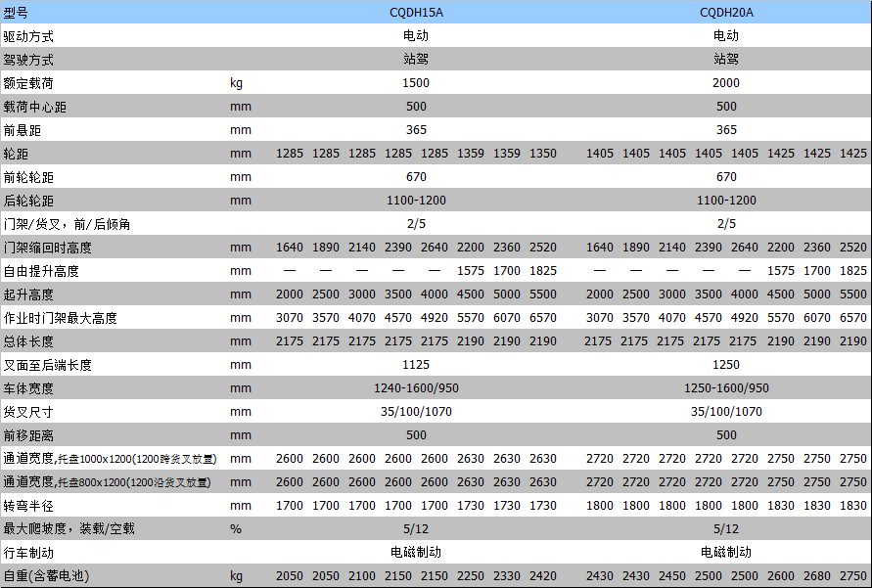This screenshot has width=872, height=588.
Task: Select the 1250-1600/950 body width value
Action: pyautogui.click(x=726, y=388)
